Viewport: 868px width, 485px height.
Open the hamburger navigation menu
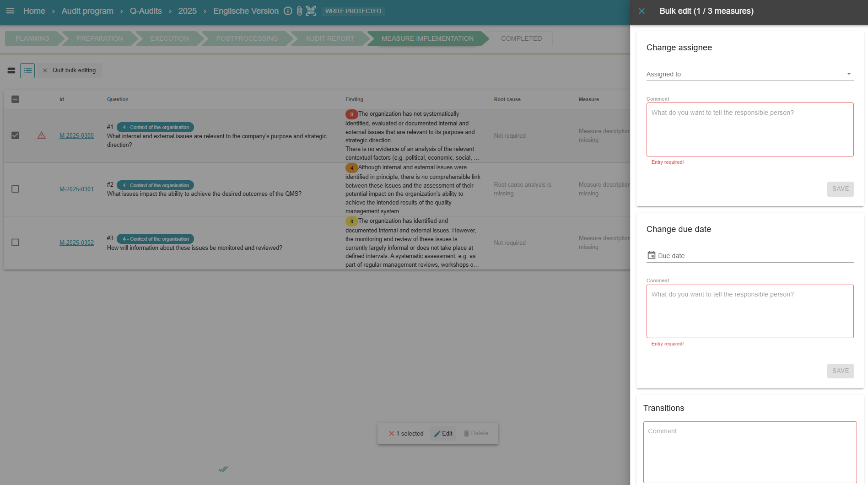10,11
